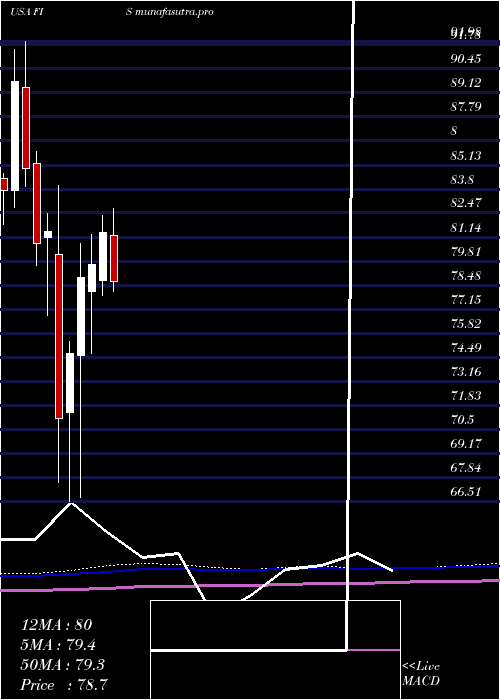Click the 81.14 price axis label
The width and height of the screenshot is (500, 700).
coord(466,228)
